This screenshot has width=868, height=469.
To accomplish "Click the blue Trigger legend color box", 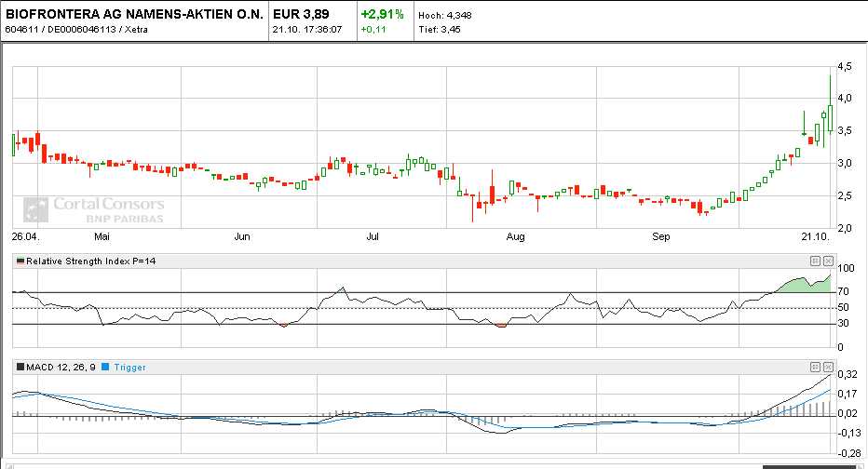I will pyautogui.click(x=105, y=368).
